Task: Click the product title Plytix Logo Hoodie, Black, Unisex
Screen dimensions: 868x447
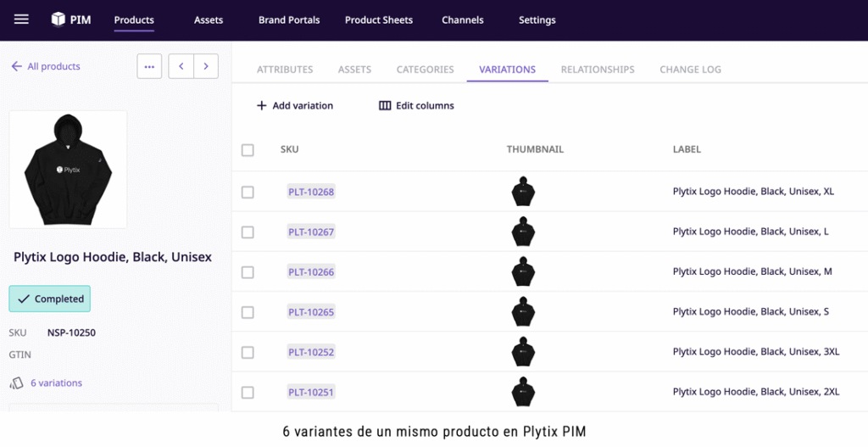Action: tap(113, 257)
